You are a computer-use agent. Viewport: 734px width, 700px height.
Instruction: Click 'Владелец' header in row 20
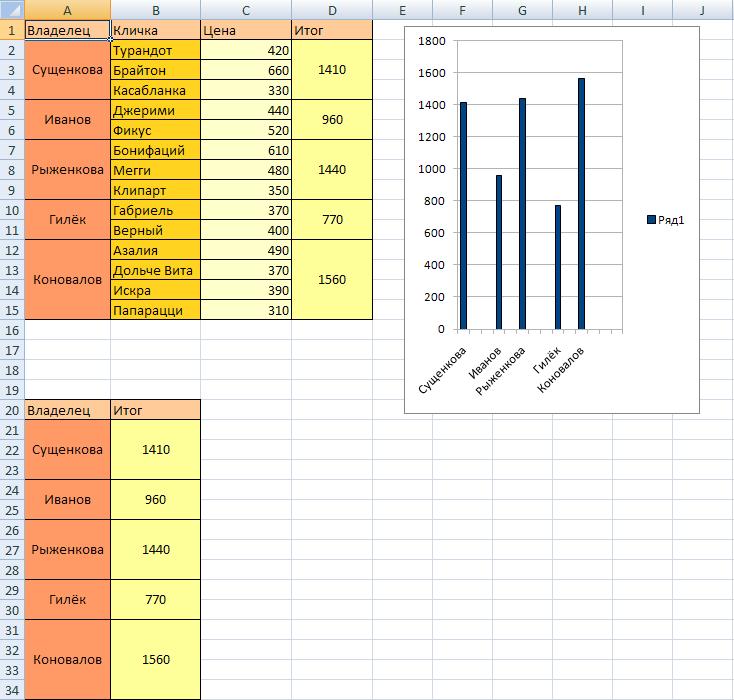click(x=67, y=410)
